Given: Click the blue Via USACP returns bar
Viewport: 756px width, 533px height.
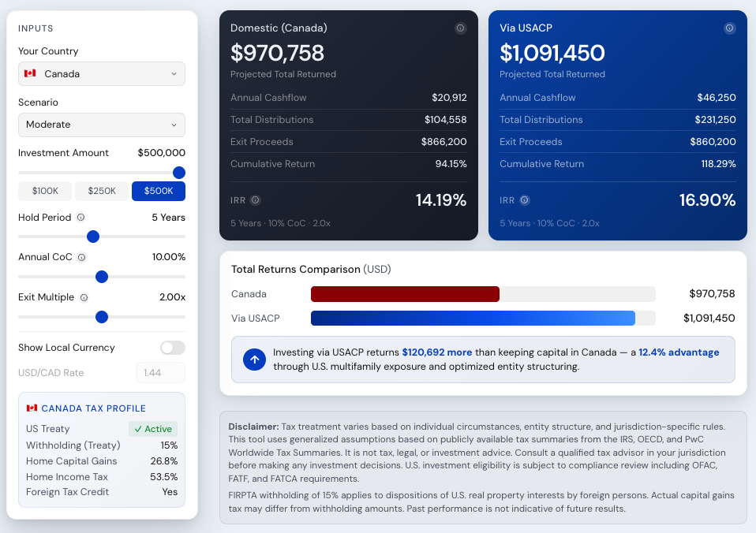Looking at the screenshot, I should [x=473, y=318].
